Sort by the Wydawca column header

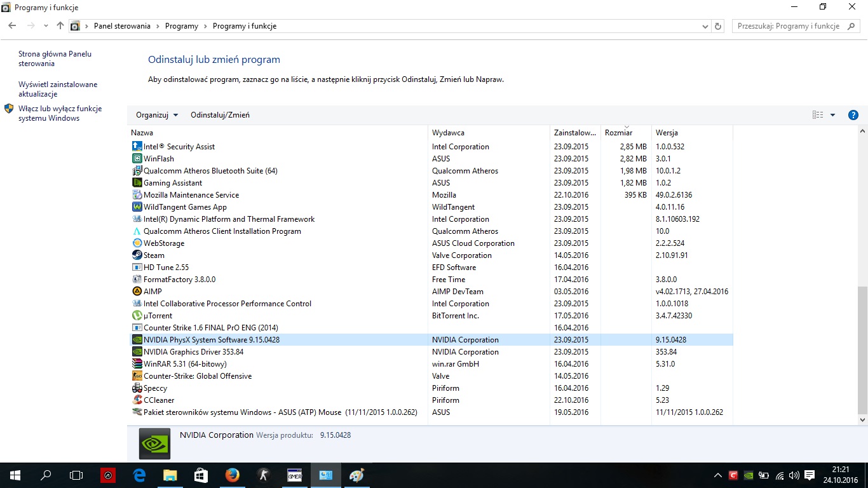[x=489, y=133]
